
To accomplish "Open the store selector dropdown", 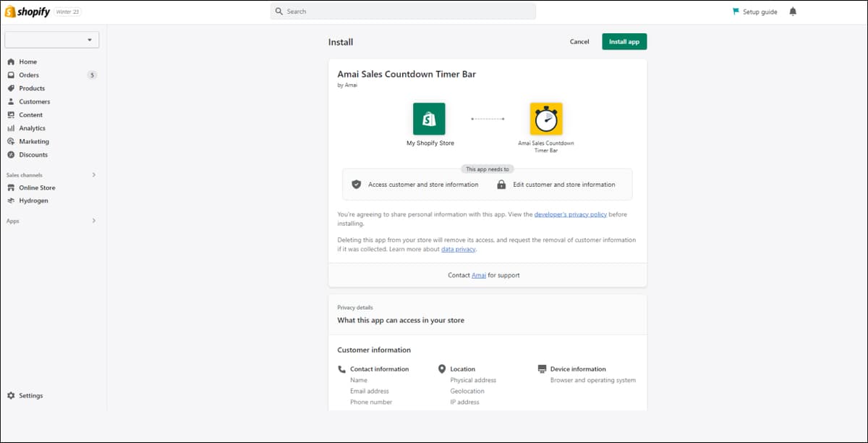I will click(x=52, y=40).
